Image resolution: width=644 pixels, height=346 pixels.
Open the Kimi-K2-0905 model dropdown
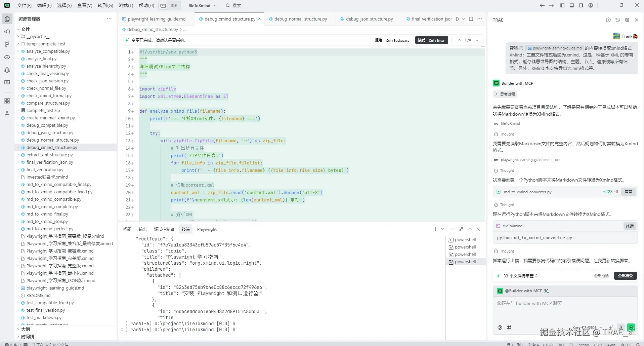coord(587,328)
